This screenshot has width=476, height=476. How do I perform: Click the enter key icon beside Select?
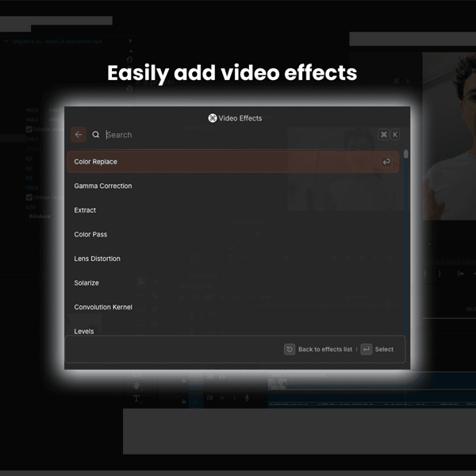click(x=367, y=349)
